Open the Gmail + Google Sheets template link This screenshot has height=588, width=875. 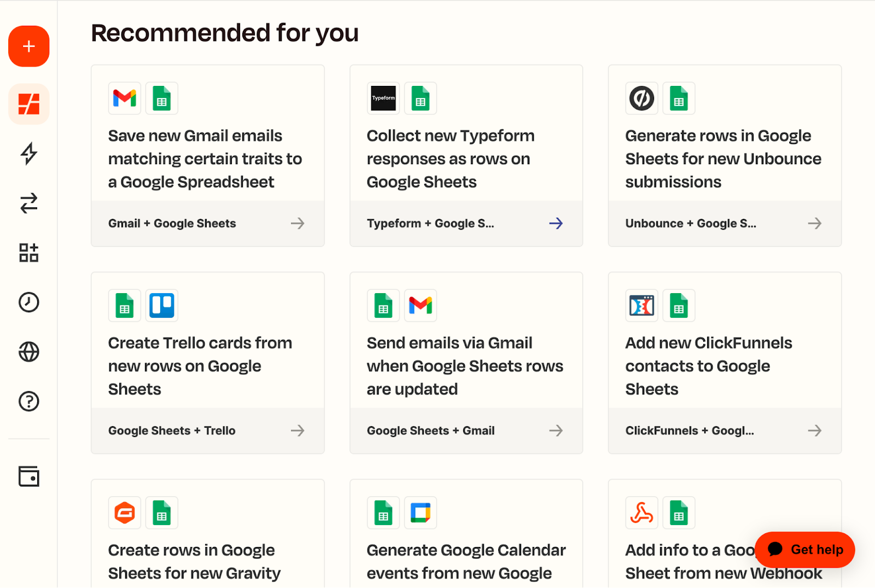[172, 223]
